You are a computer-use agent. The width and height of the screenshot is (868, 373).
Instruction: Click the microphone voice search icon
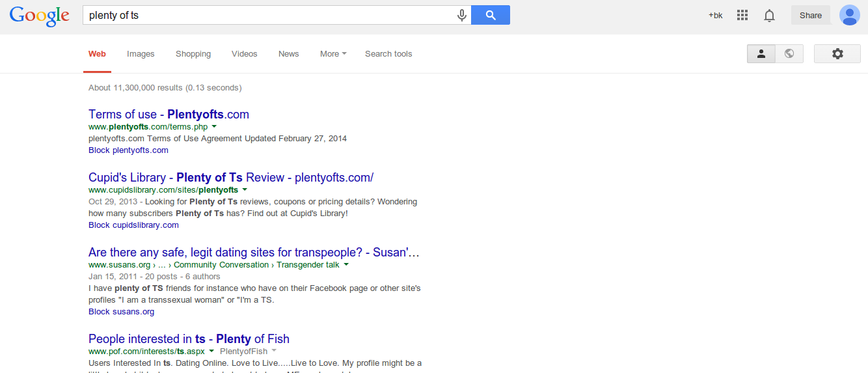[461, 16]
